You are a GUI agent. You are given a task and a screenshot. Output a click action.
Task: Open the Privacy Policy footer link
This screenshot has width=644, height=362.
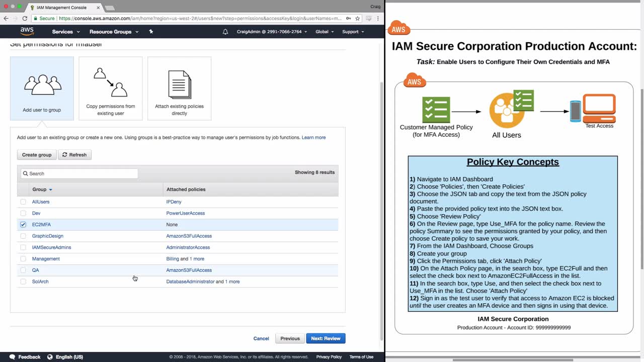pyautogui.click(x=329, y=357)
